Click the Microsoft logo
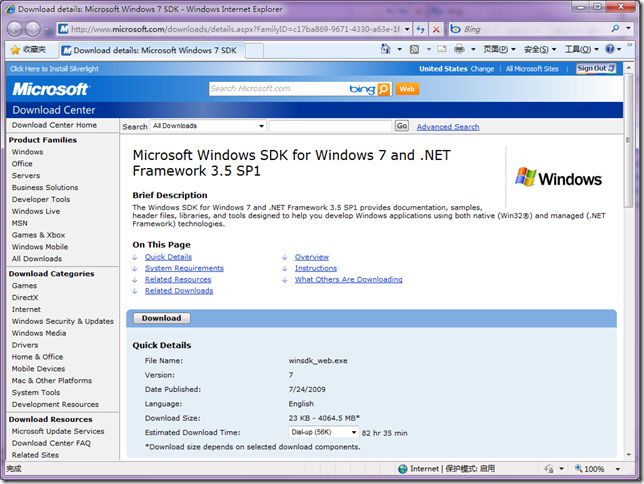644x484 pixels. [50, 89]
